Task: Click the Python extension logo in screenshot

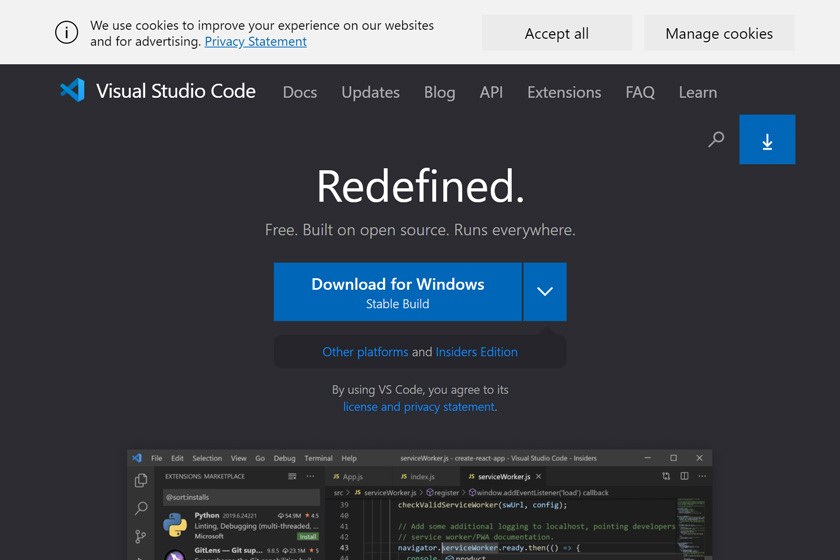Action: (x=175, y=525)
